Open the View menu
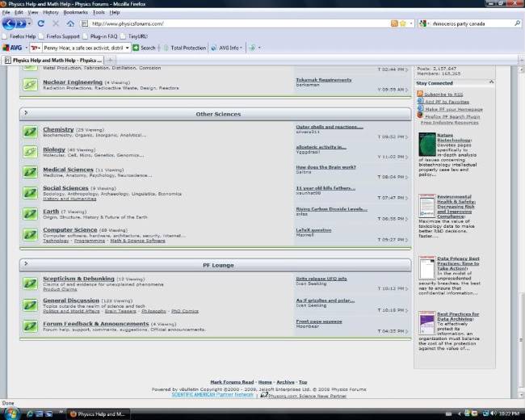Viewport: 525px width, 420px height. click(33, 12)
